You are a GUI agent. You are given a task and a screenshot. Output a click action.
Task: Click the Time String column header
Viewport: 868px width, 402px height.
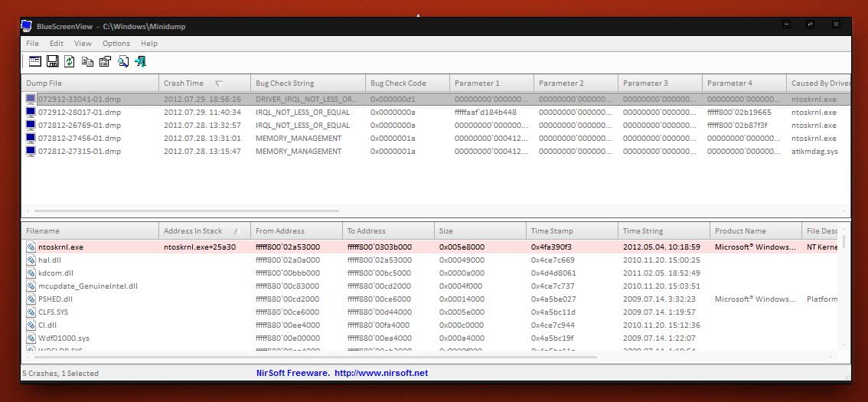click(x=664, y=231)
